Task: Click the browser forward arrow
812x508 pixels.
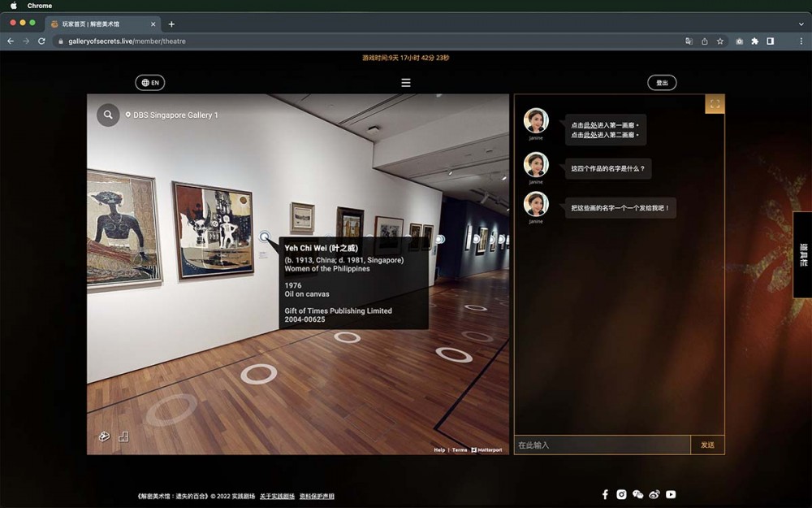Action: pyautogui.click(x=26, y=41)
